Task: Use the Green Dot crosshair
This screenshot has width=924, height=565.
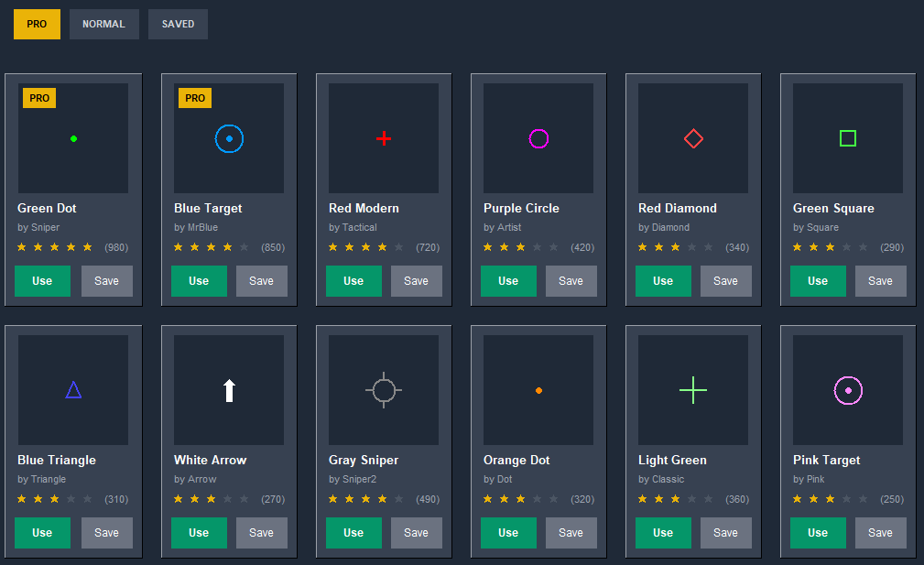Action: pos(42,281)
